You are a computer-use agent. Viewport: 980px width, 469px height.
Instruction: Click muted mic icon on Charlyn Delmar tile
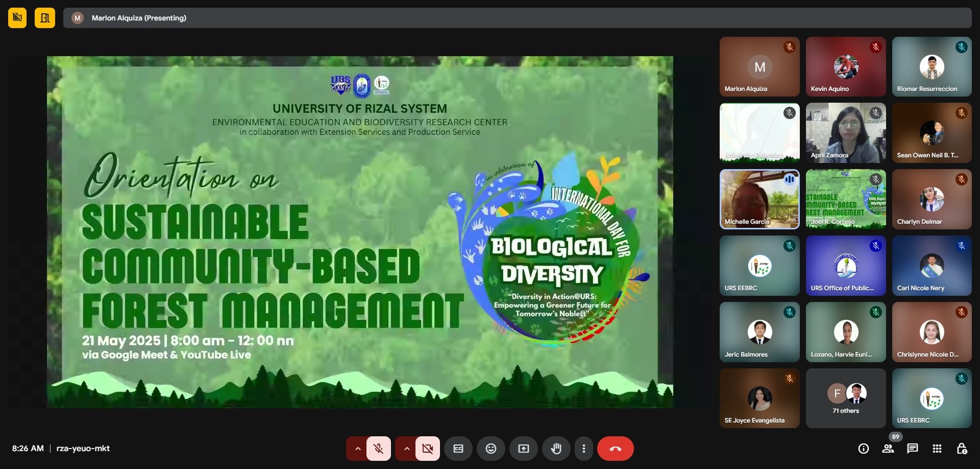click(962, 179)
